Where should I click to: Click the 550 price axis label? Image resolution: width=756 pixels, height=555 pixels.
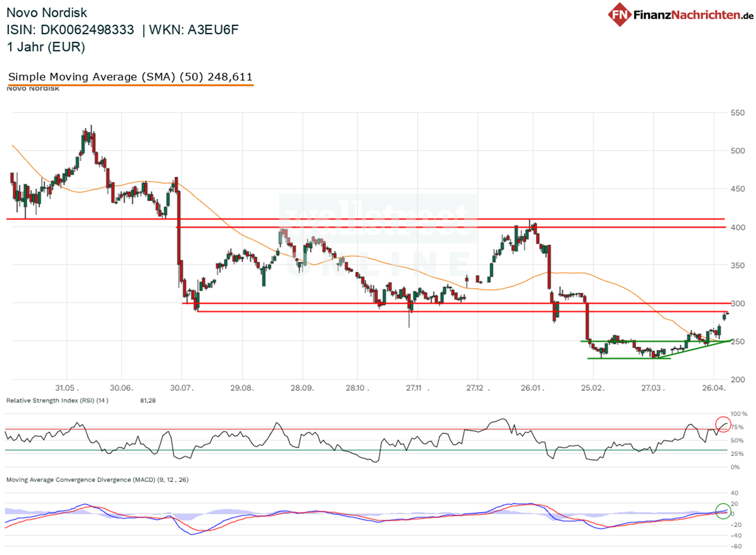(x=738, y=113)
